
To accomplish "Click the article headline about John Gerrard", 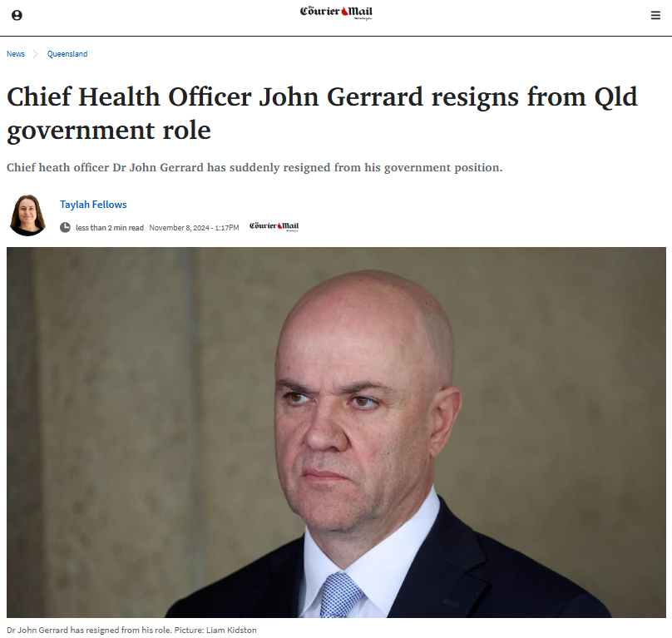I will click(x=322, y=113).
